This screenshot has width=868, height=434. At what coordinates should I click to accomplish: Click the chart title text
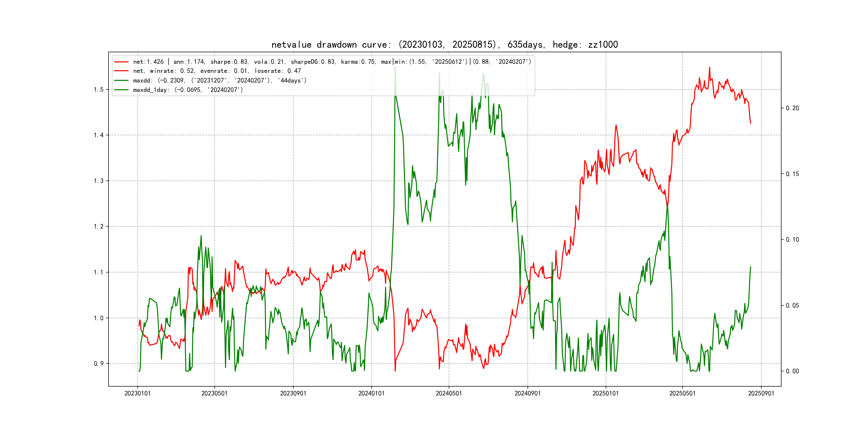pyautogui.click(x=444, y=45)
